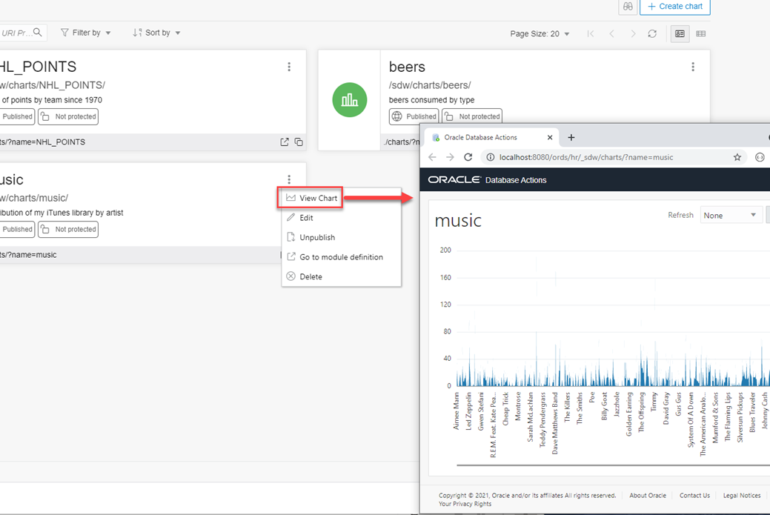Click the browser address bar URL
Viewport: 770px width, 515px height.
pos(586,157)
